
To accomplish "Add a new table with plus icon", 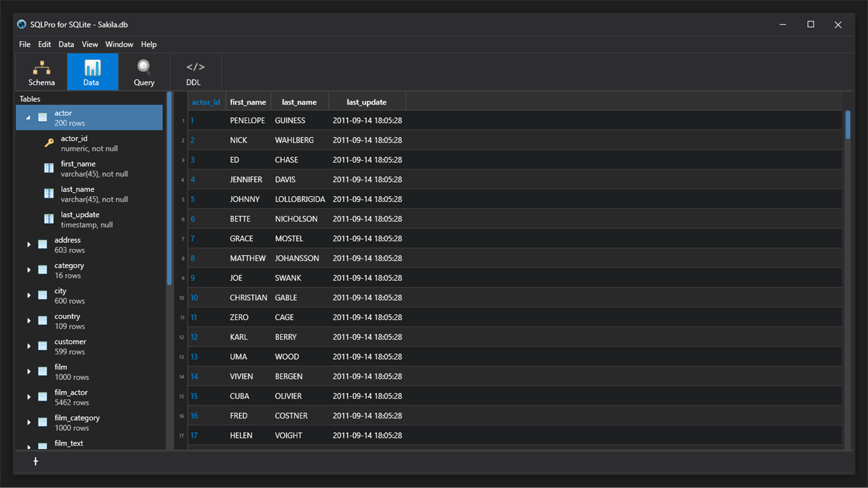I will (x=35, y=461).
